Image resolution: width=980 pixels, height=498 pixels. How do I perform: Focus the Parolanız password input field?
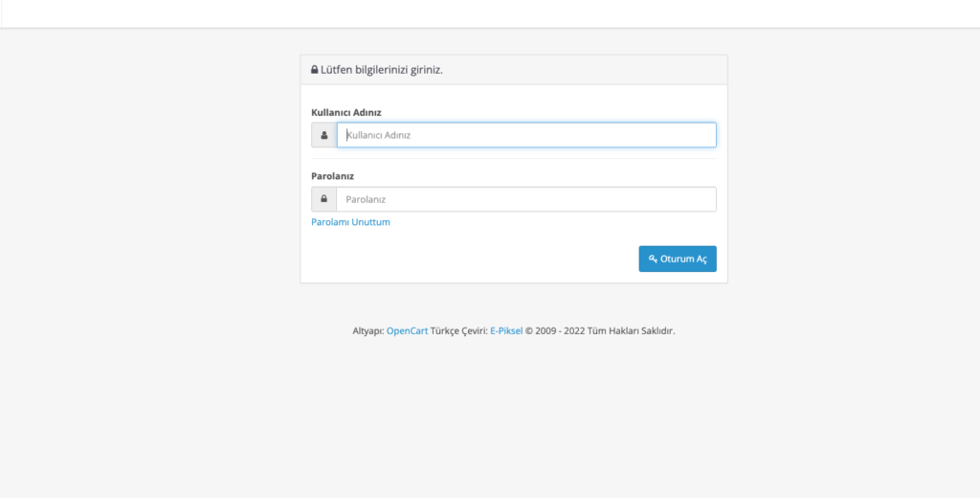click(x=526, y=199)
